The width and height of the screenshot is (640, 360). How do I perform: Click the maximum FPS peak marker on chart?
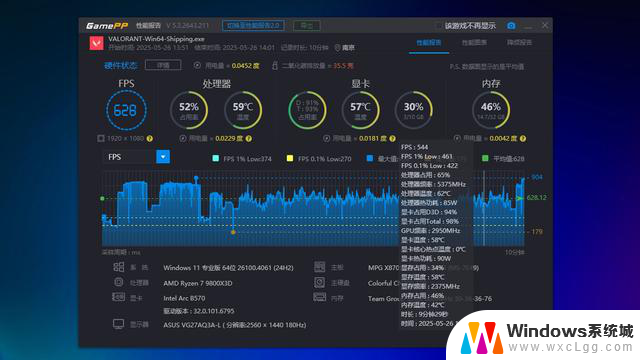pos(196,178)
